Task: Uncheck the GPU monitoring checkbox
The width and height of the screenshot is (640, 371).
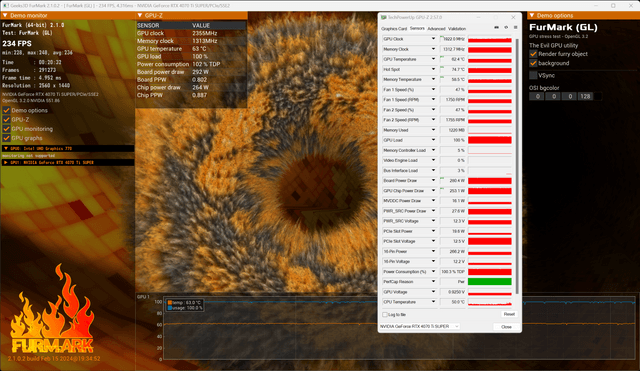Action: coord(6,129)
